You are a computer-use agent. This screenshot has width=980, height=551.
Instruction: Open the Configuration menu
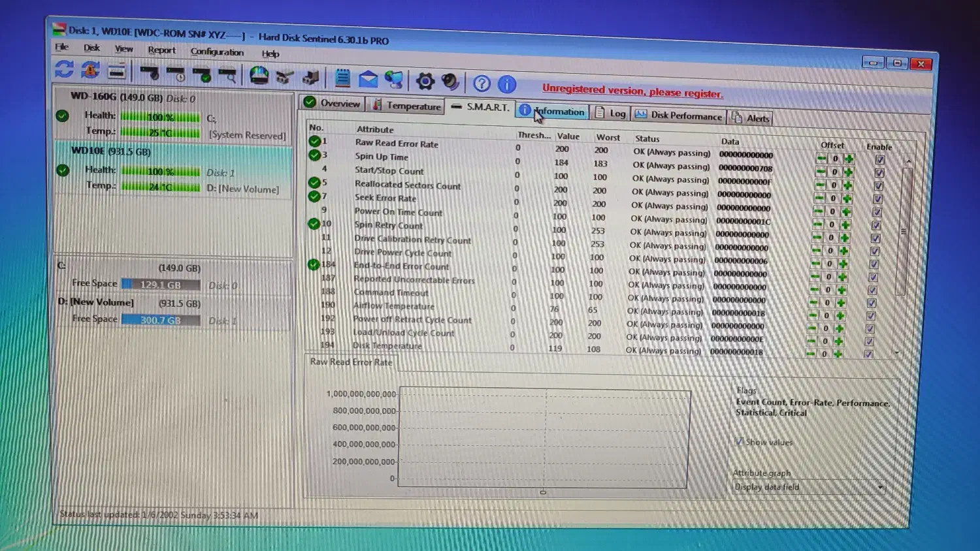click(217, 52)
